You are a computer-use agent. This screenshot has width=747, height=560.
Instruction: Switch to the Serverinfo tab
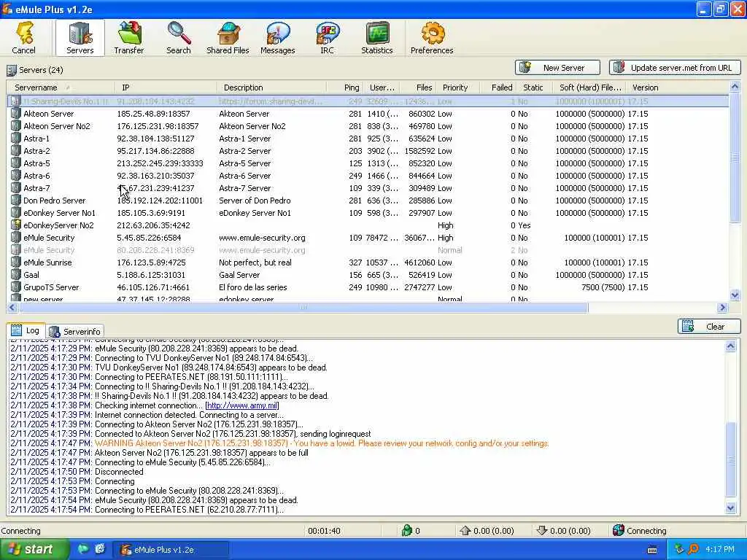(x=75, y=332)
